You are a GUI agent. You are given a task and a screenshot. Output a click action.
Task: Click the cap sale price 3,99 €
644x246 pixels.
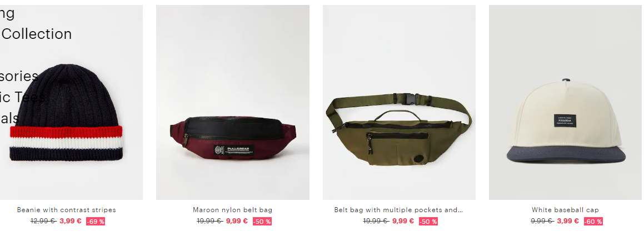coord(568,221)
